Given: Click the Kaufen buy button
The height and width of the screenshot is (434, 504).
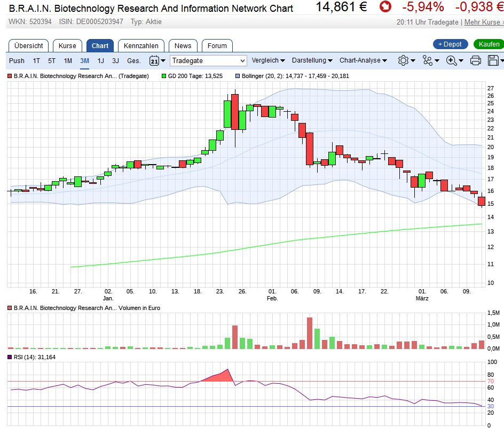Looking at the screenshot, I should (489, 44).
